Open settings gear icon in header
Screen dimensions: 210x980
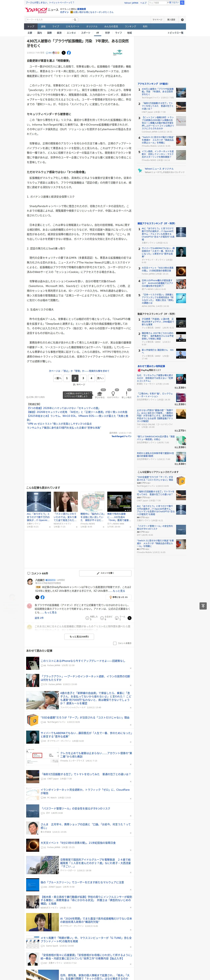click(x=182, y=20)
